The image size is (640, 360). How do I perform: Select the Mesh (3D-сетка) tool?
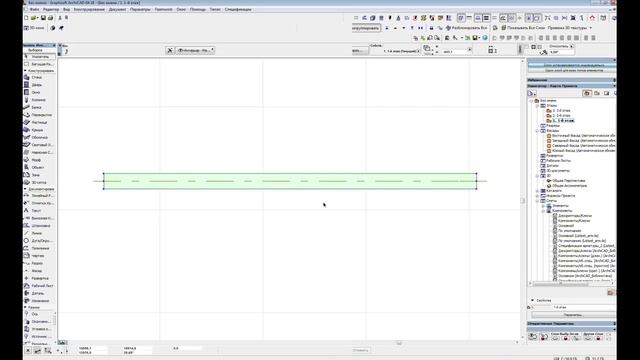click(x=39, y=182)
